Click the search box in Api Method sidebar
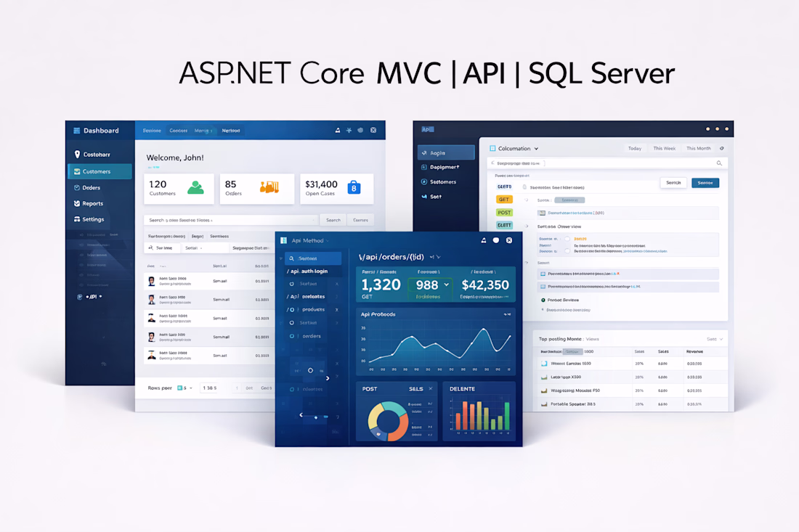 [313, 258]
